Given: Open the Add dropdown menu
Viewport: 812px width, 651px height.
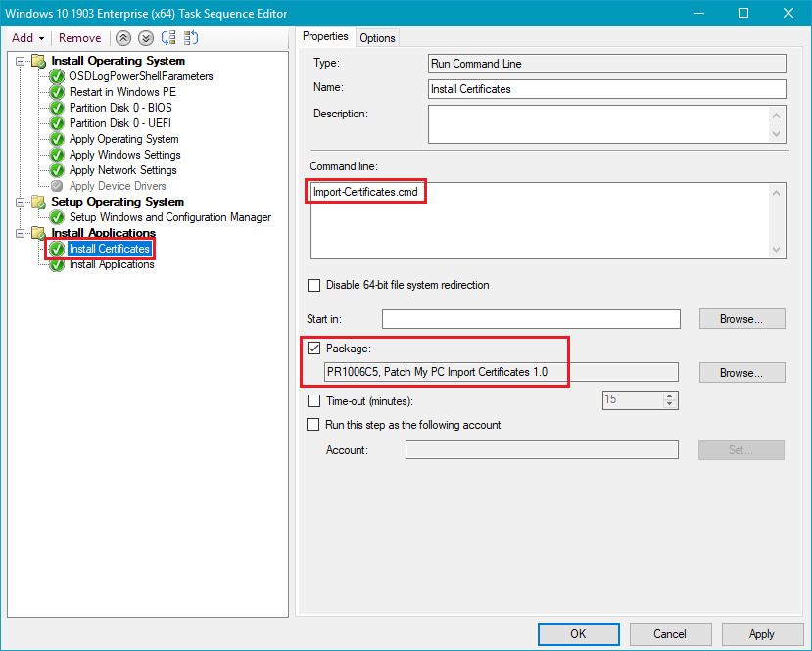Looking at the screenshot, I should [x=28, y=38].
